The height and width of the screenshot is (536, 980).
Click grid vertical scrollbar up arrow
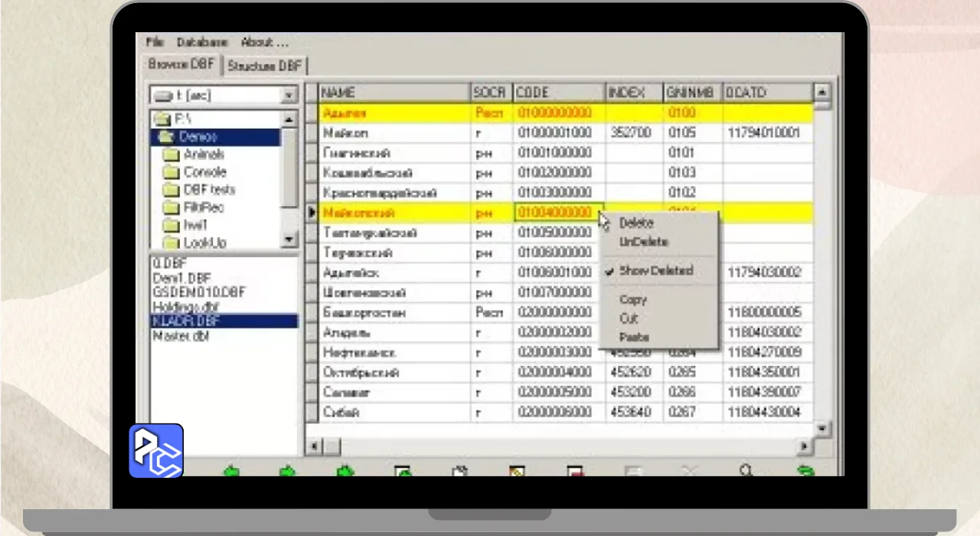(822, 92)
